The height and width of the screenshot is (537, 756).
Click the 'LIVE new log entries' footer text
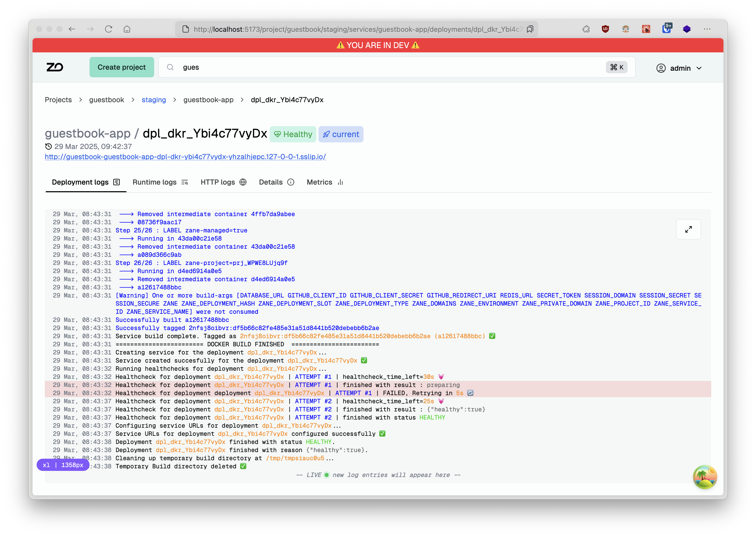(378, 475)
